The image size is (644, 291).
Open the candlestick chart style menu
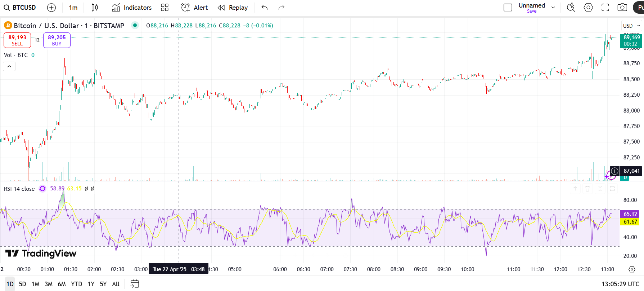click(x=95, y=8)
